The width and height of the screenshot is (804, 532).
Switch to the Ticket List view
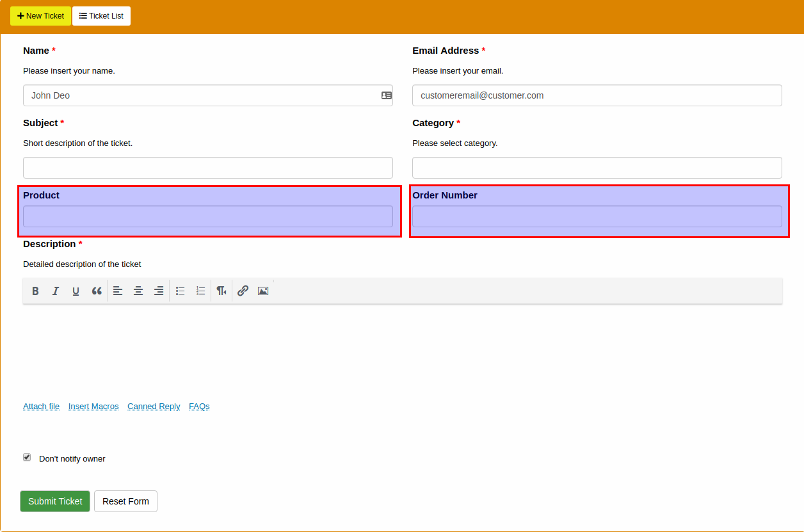tap(101, 16)
